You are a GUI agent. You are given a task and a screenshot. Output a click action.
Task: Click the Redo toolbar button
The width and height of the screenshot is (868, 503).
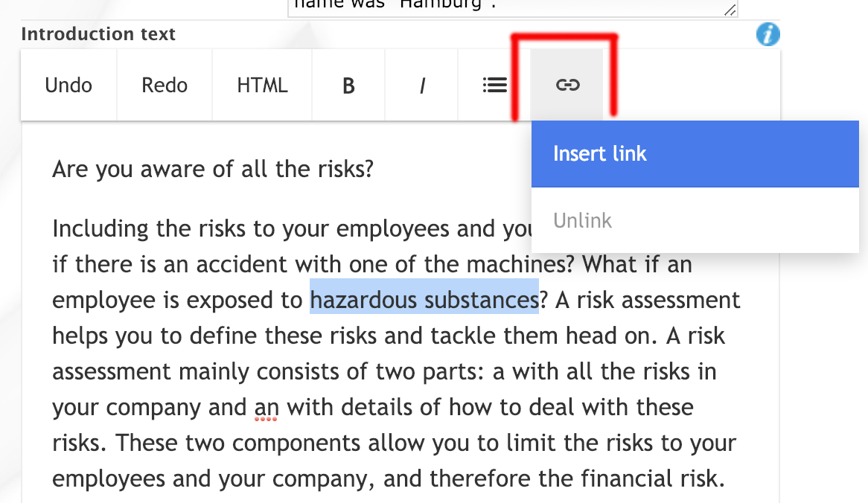[x=165, y=86]
